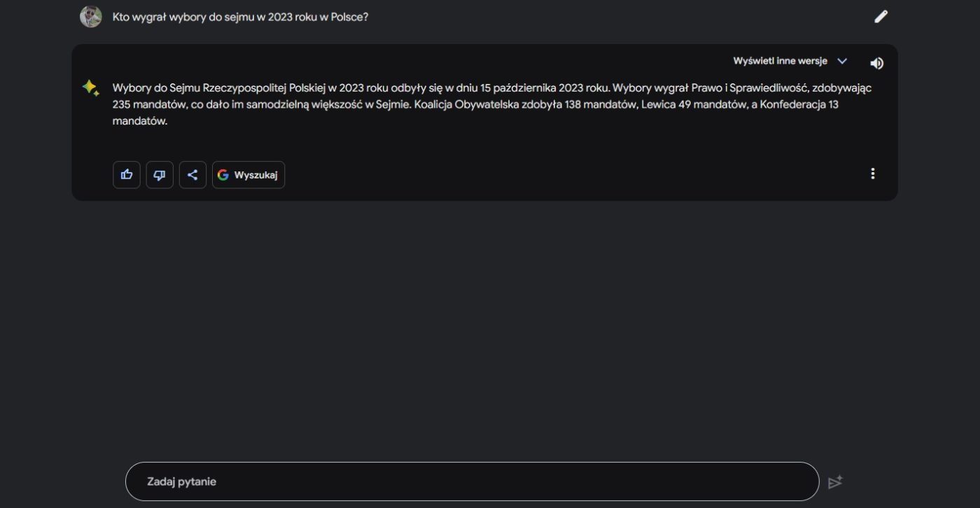
Task: Click the Google G logo in Wyszukaj
Action: pyautogui.click(x=223, y=175)
